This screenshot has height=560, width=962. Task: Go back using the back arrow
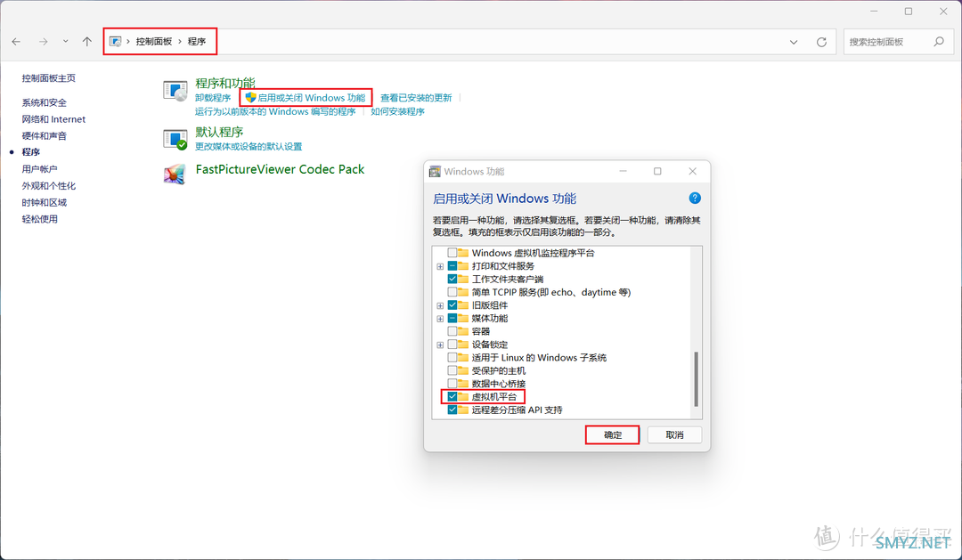17,42
